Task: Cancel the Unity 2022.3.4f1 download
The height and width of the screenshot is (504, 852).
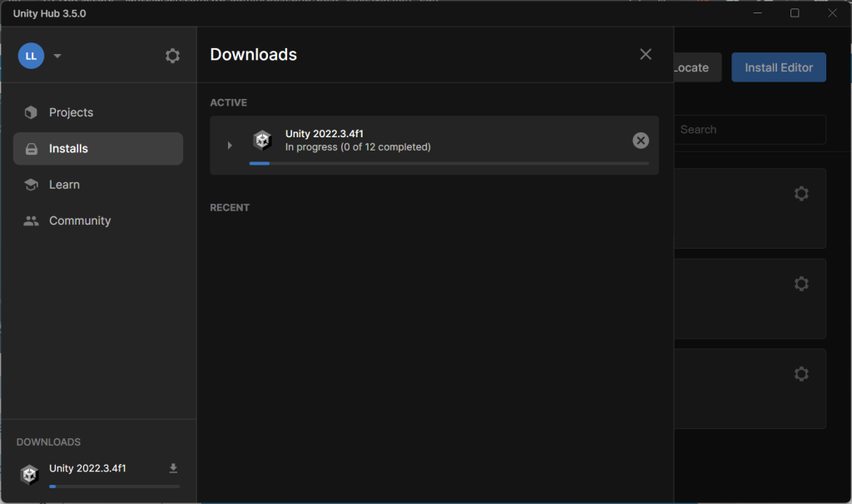Action: (641, 141)
